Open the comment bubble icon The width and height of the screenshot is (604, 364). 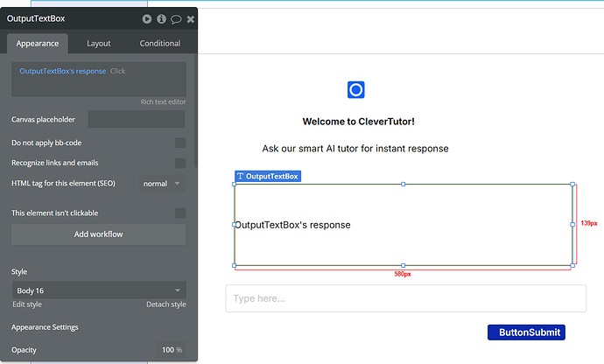[x=176, y=19]
